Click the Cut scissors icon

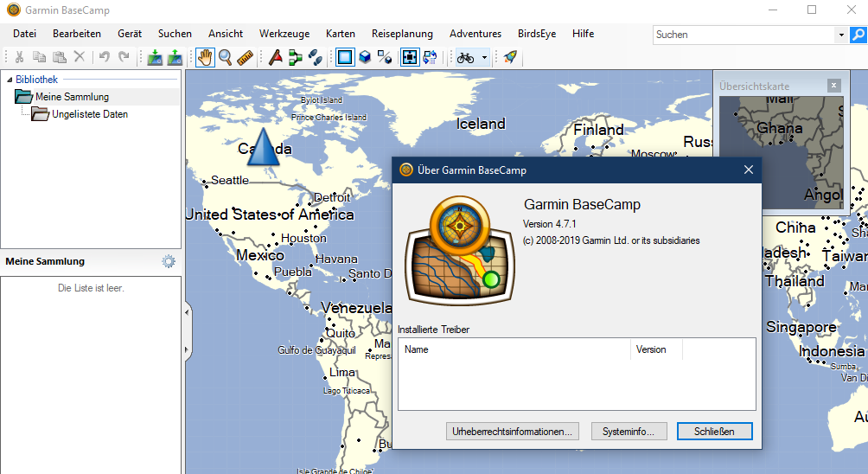pos(19,57)
